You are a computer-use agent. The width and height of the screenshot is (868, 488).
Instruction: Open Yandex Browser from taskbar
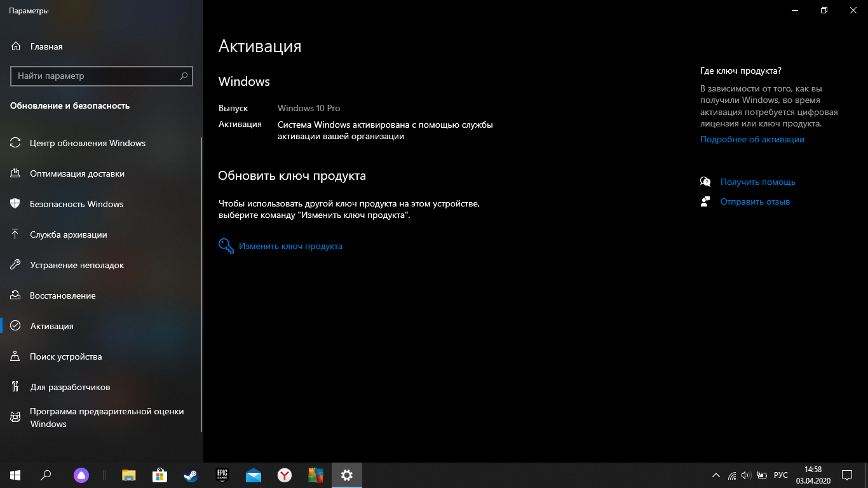click(x=285, y=475)
